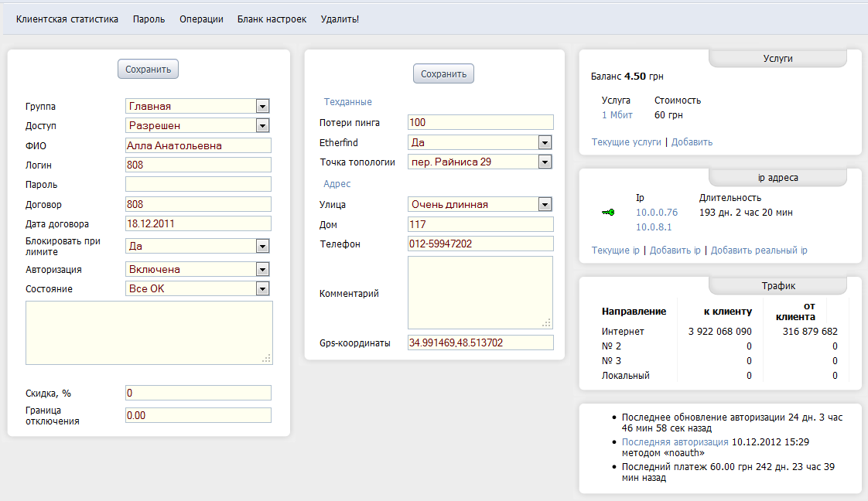Click the Удалить! menu item
The image size is (868, 501).
coord(340,19)
